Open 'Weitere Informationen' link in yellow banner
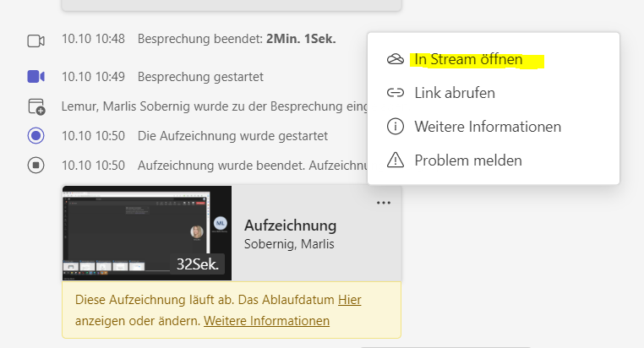 click(x=266, y=321)
